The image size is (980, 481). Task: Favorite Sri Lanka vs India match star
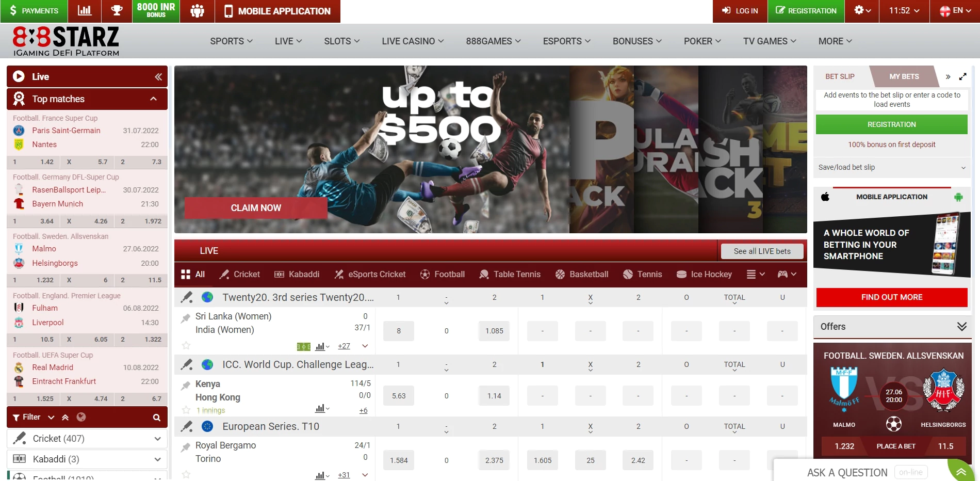click(x=186, y=345)
